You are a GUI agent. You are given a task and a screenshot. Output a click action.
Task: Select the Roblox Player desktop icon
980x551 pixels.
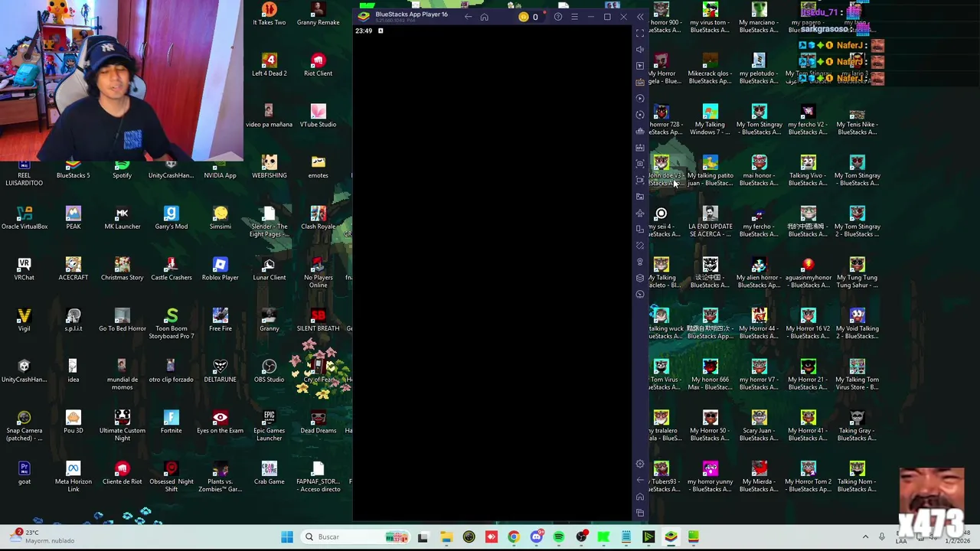tap(220, 269)
